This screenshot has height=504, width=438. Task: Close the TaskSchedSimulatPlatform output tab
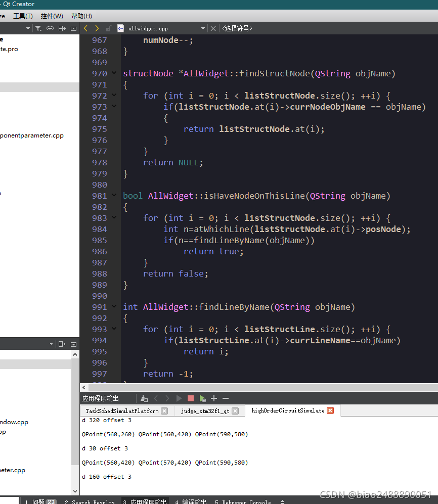tap(164, 411)
